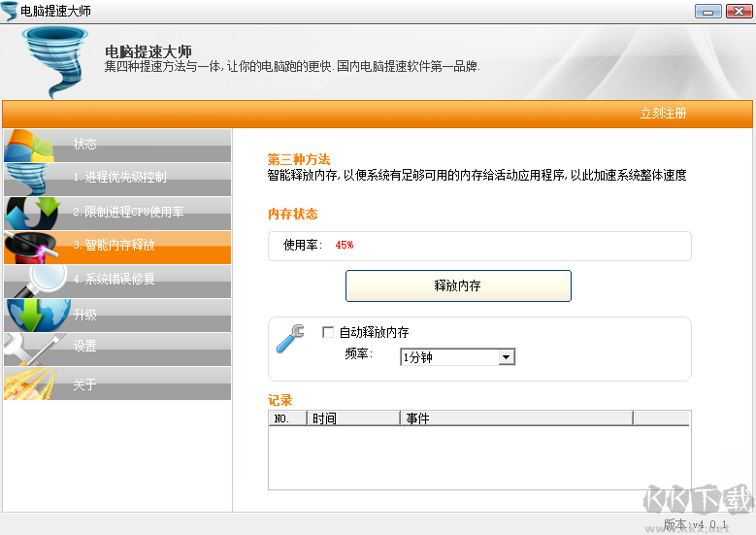756x535 pixels.
Task: Enable the 自动释放内存 checkbox
Action: point(328,332)
